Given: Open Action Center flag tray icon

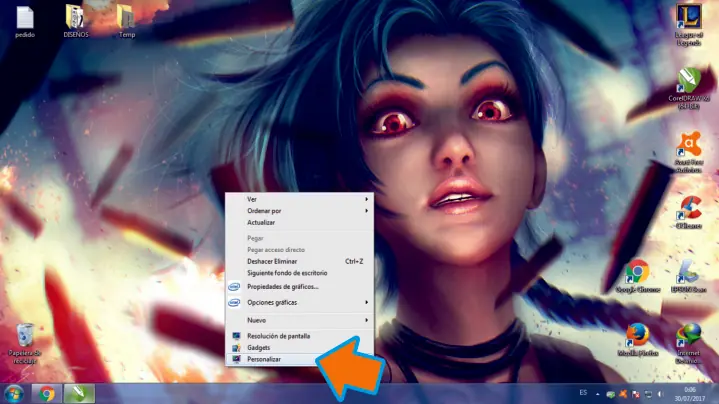Looking at the screenshot, I should point(636,394).
